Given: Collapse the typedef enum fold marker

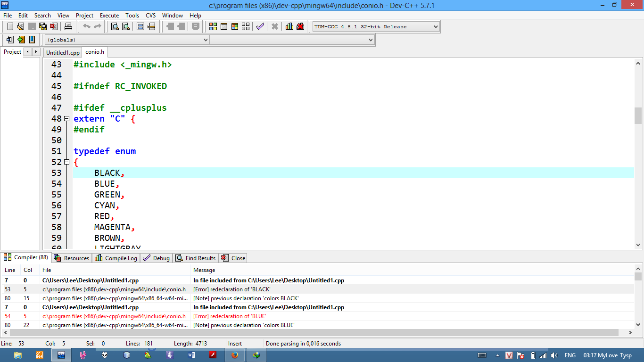Looking at the screenshot, I should (x=66, y=162).
